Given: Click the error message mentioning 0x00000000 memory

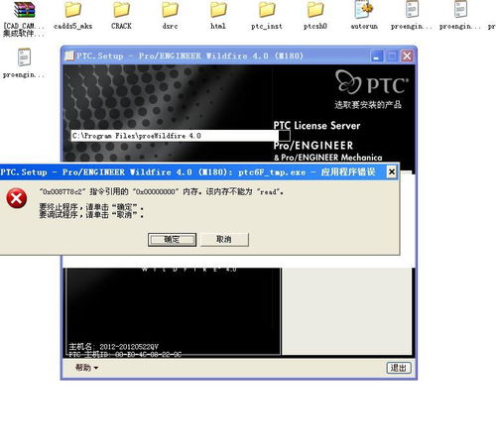Looking at the screenshot, I should click(162, 191).
